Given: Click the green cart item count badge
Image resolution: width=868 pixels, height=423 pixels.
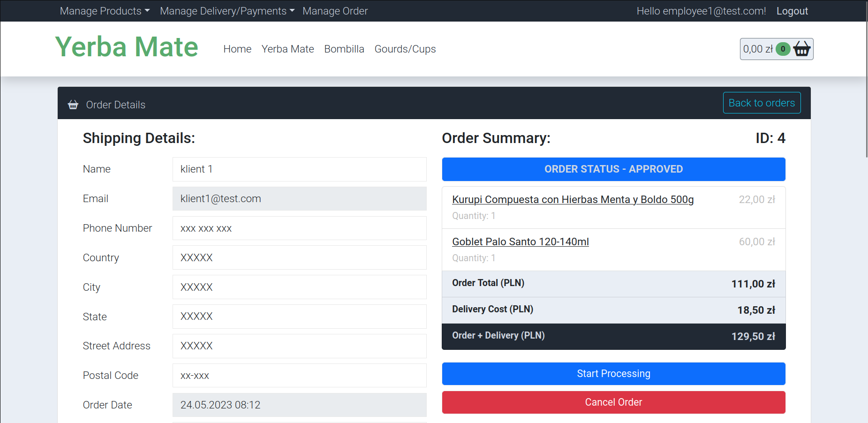Looking at the screenshot, I should click(783, 49).
